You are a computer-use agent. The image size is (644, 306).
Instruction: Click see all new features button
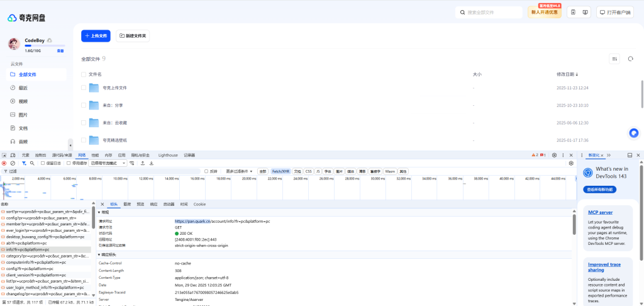coord(599,190)
